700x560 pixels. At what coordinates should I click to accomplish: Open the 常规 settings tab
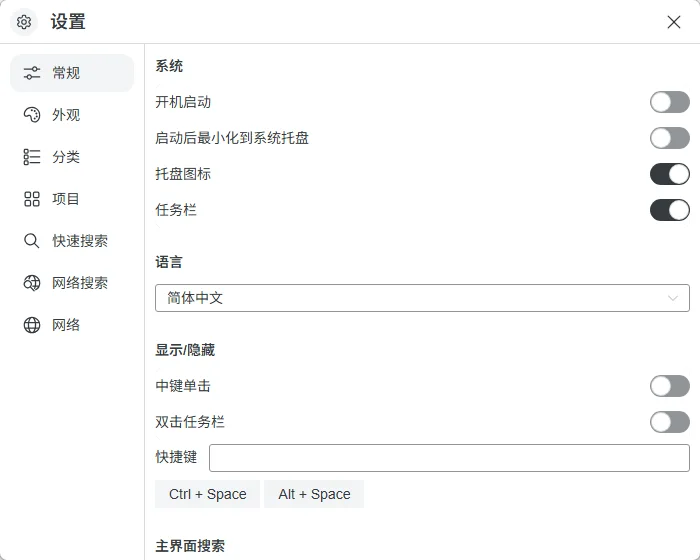click(72, 73)
